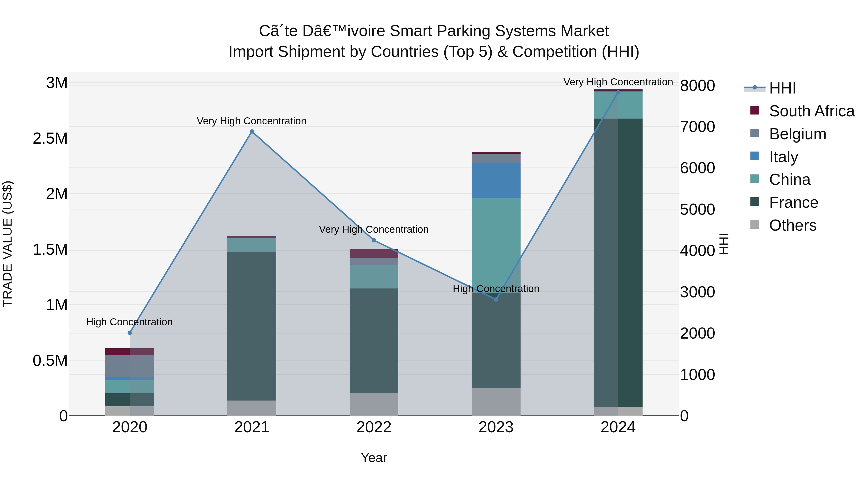The image size is (868, 488).
Task: Click the France legend color swatch
Action: click(755, 202)
